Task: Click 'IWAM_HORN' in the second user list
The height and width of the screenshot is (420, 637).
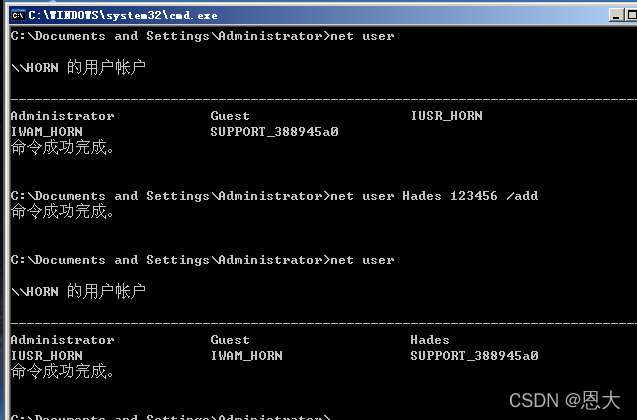Action: (247, 356)
